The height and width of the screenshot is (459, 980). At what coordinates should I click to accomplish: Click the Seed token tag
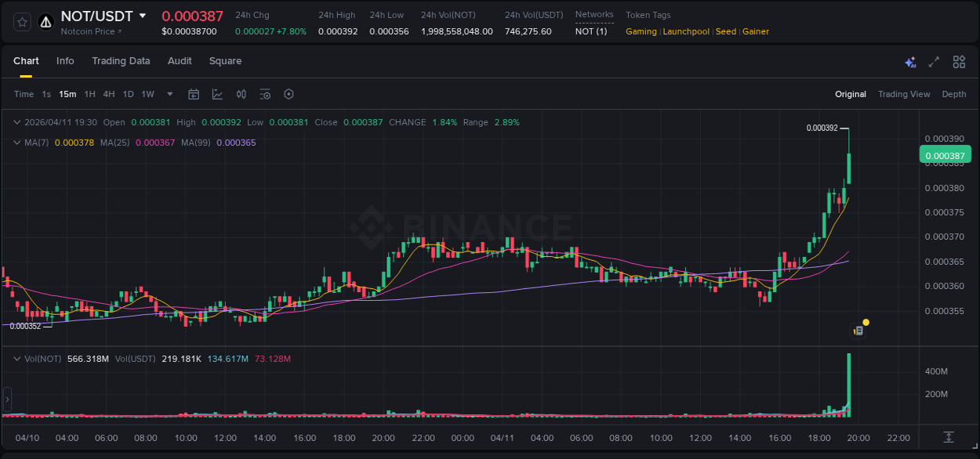pyautogui.click(x=726, y=31)
